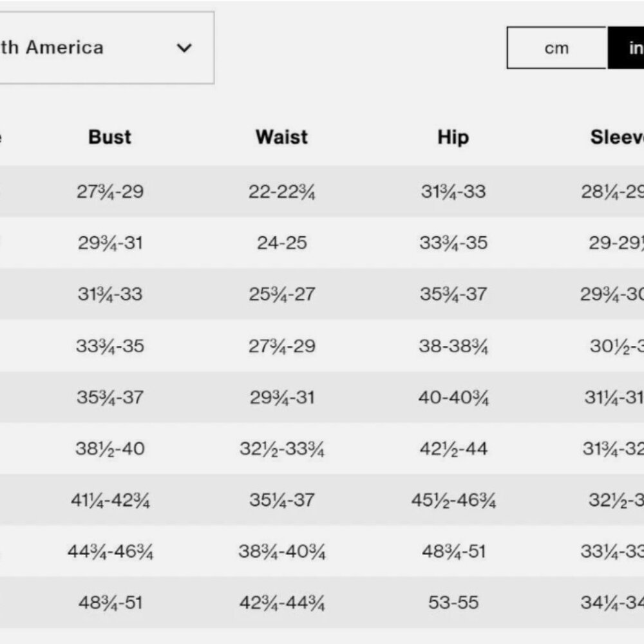This screenshot has width=644, height=644.
Task: Click the Sleeve column header
Action: tap(617, 137)
